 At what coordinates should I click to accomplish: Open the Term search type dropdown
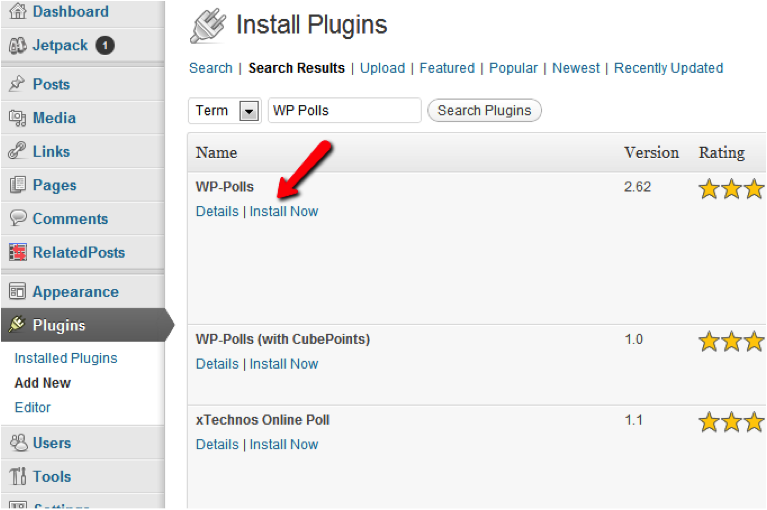tap(249, 111)
